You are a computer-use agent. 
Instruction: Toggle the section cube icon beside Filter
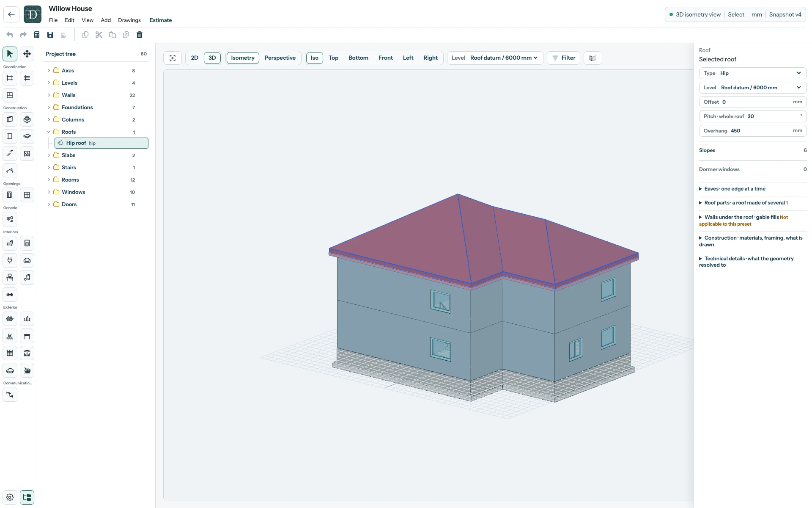tap(593, 58)
